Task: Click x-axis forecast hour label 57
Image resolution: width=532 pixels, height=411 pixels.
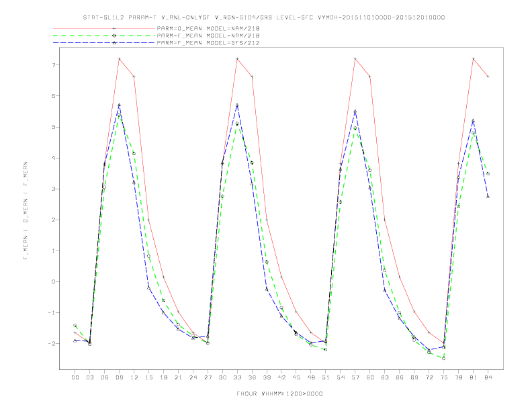Action: 355,377
